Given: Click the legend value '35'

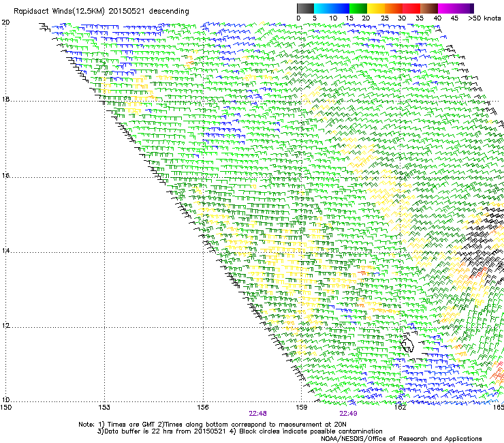Looking at the screenshot, I should click(420, 18).
